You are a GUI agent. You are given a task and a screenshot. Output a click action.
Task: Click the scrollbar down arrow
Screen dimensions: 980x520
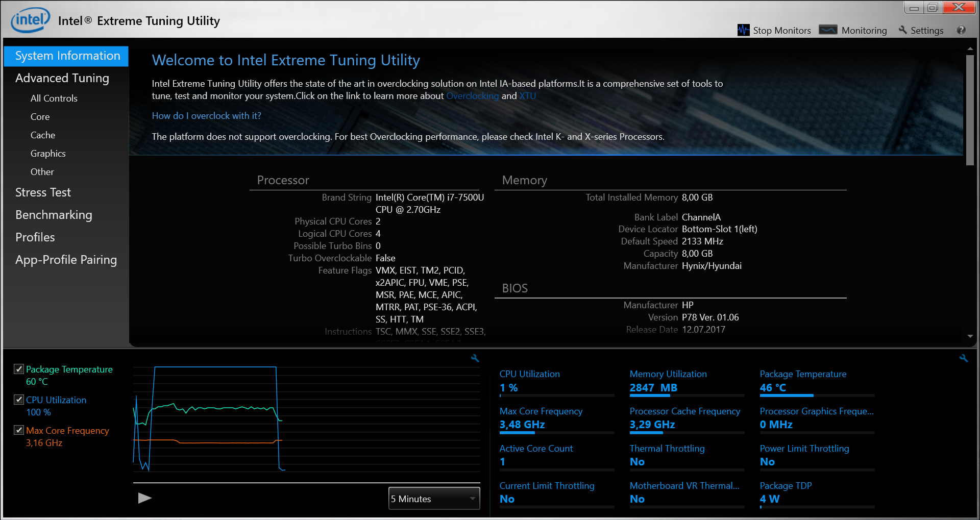click(x=970, y=336)
